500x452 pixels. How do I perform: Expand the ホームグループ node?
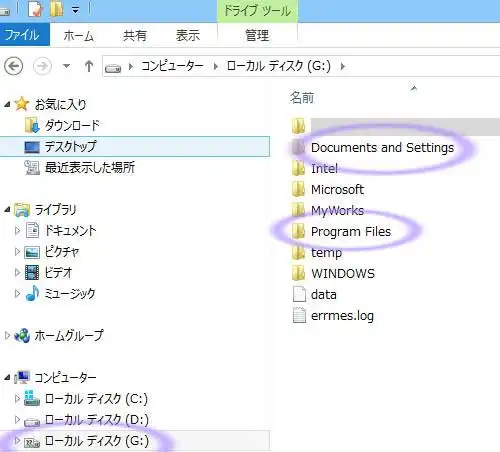[x=7, y=335]
